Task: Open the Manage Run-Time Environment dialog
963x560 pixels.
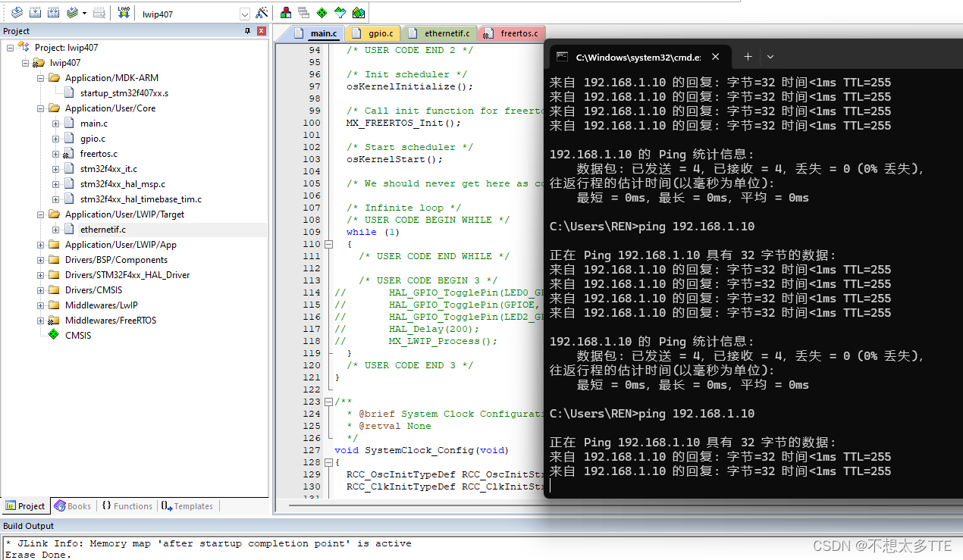Action: coord(323,11)
